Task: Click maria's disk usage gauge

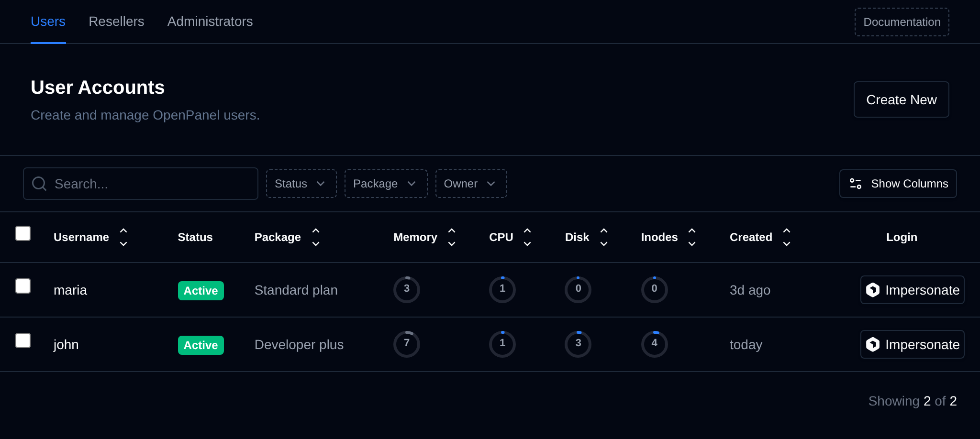Action: [x=578, y=289]
